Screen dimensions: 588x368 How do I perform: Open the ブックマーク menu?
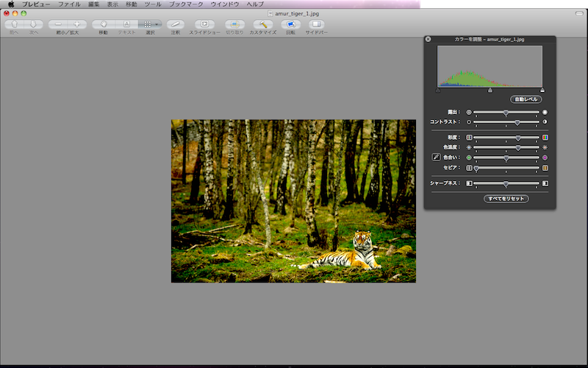[186, 4]
